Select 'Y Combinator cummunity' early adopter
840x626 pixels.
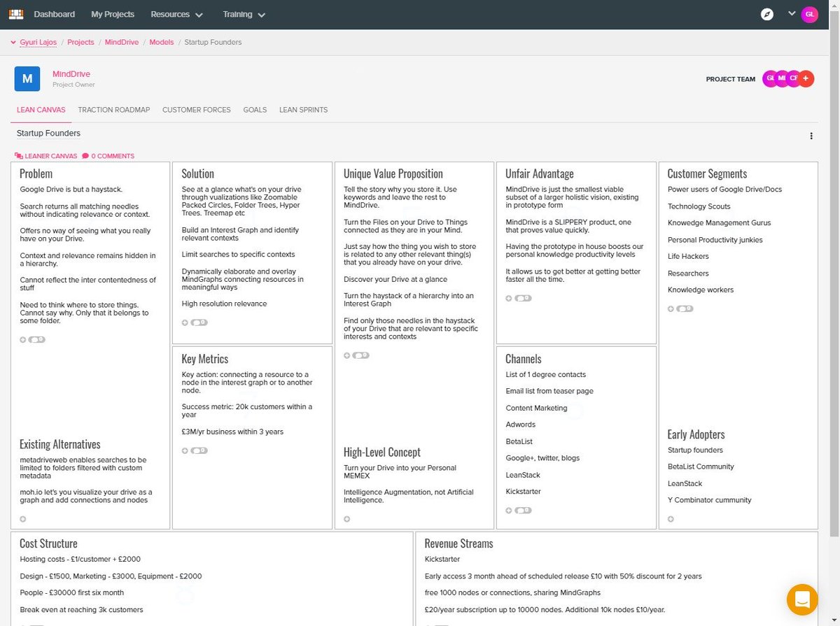point(709,500)
